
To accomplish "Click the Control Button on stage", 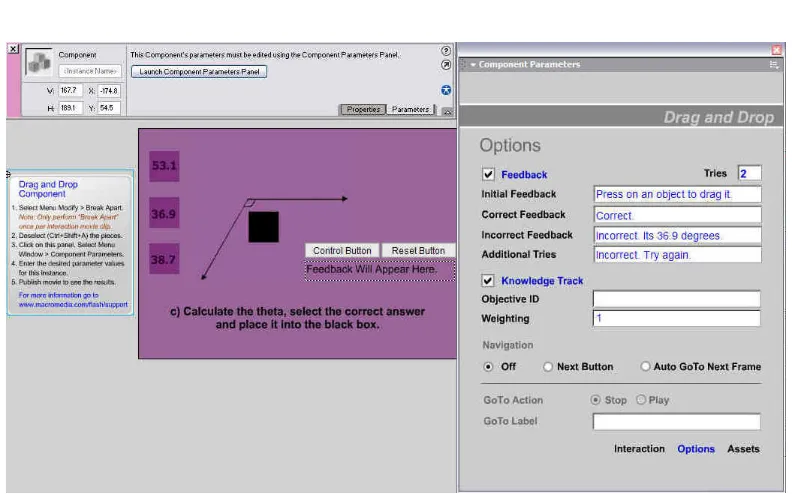I will [342, 251].
